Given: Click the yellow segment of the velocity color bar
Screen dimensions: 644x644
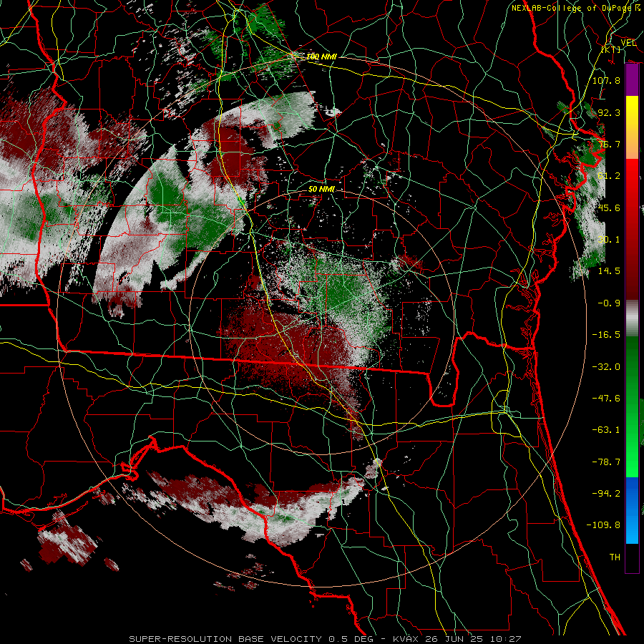Looking at the screenshot, I should click(632, 112).
